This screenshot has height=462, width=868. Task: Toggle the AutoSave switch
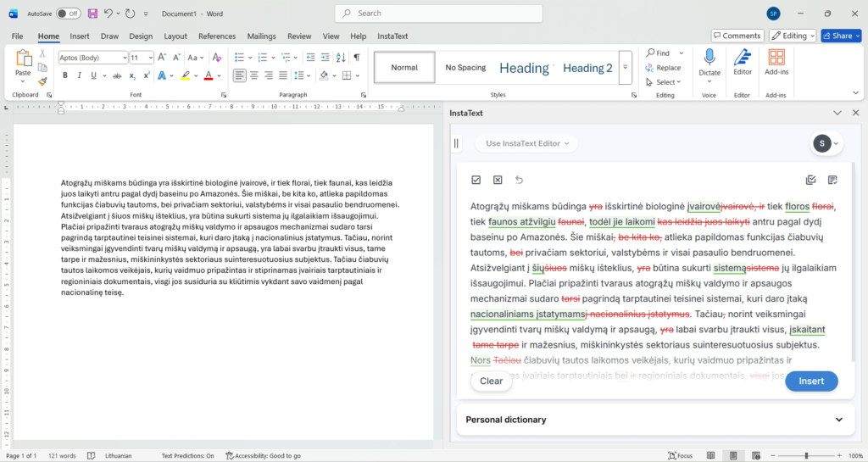(68, 14)
